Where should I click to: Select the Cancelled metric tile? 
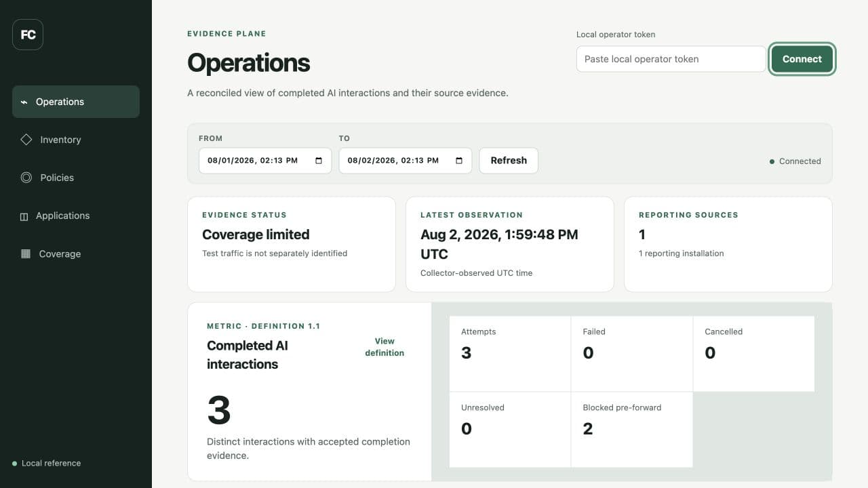tap(753, 354)
